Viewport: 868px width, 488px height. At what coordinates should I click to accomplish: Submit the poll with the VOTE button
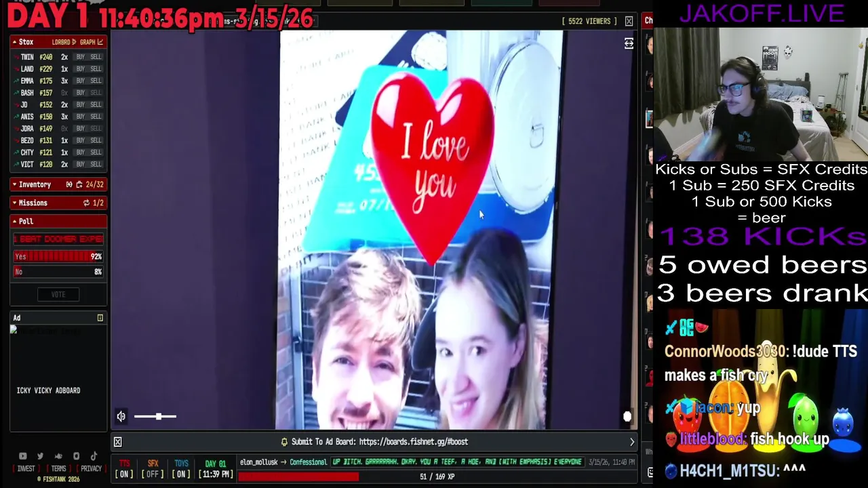[58, 294]
